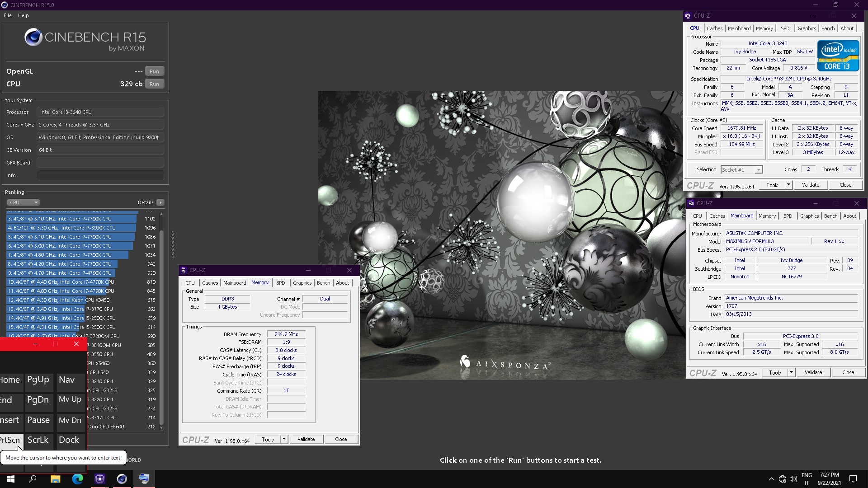Image resolution: width=868 pixels, height=488 pixels.
Task: Open the Help menu in Cinebench
Action: pos(23,15)
